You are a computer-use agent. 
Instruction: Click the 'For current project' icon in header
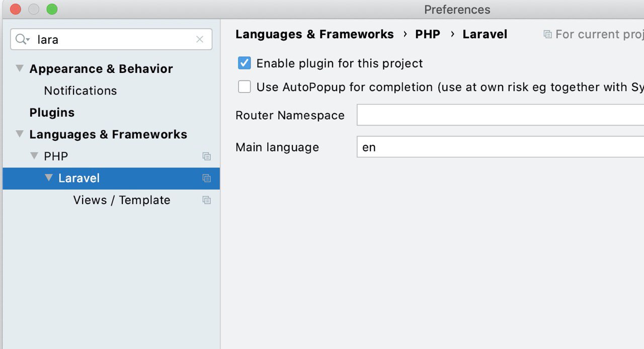547,34
